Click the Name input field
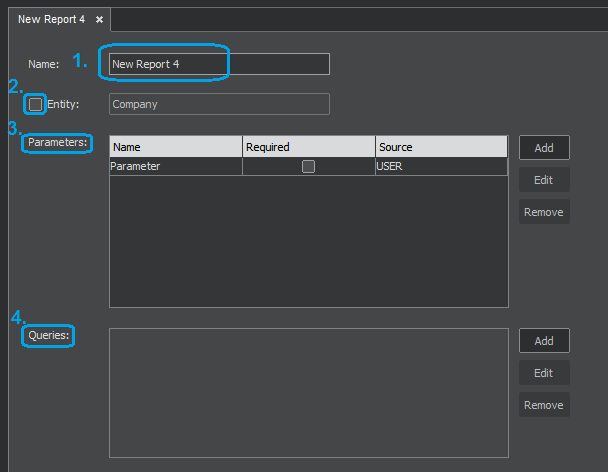The image size is (608, 472). point(219,64)
